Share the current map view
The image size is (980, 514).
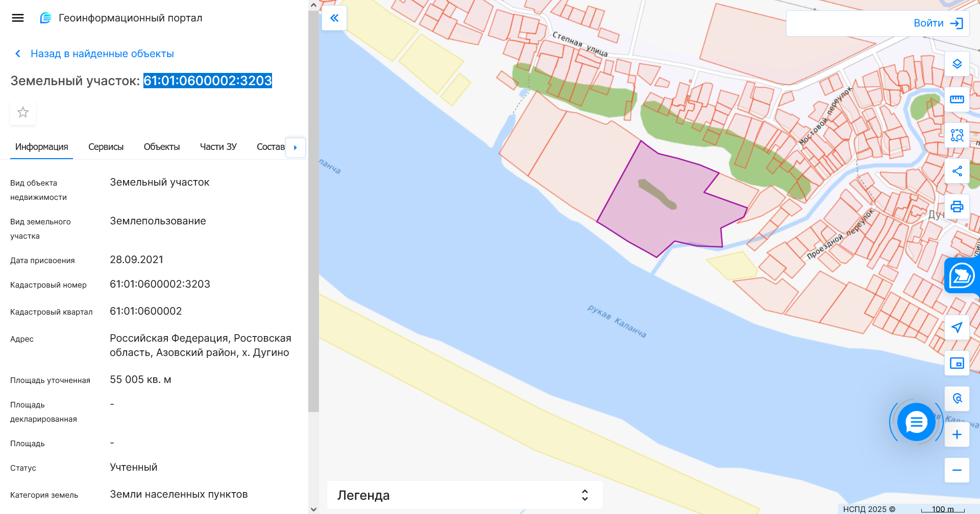[958, 171]
